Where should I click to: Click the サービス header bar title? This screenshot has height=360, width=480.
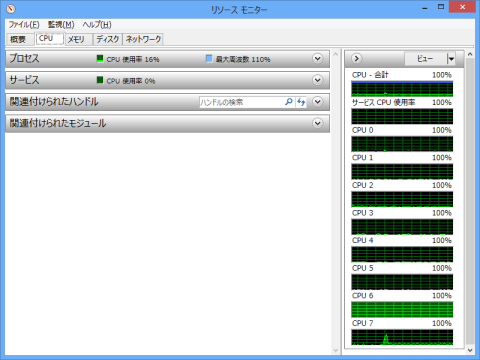point(24,80)
